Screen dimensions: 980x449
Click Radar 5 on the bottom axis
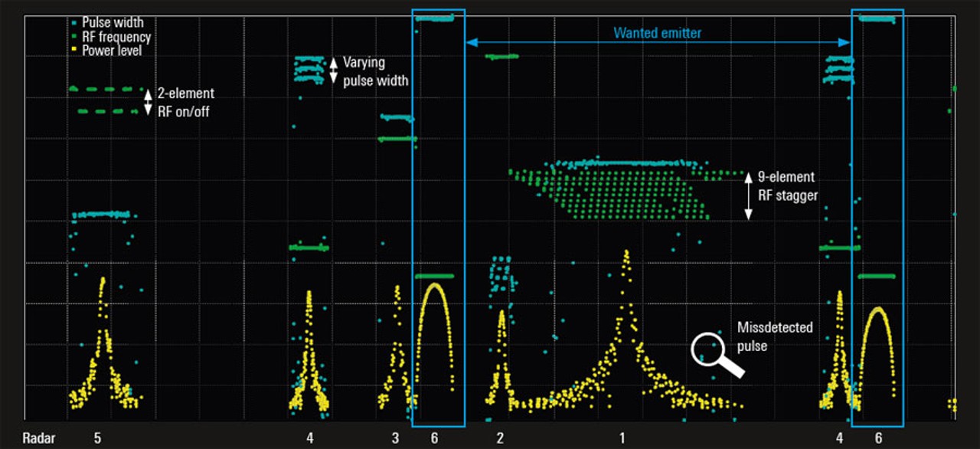coord(97,438)
